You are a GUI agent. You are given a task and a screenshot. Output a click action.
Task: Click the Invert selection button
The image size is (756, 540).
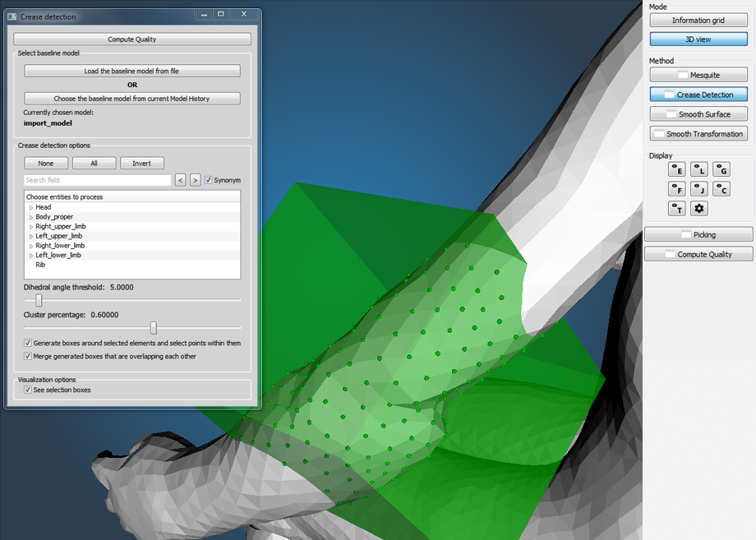pyautogui.click(x=141, y=164)
